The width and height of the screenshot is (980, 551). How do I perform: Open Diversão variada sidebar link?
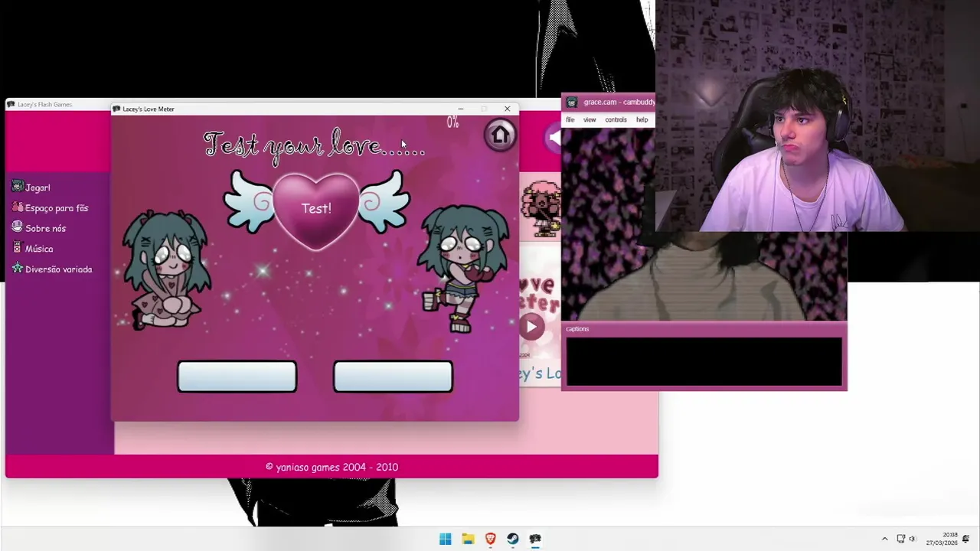tap(58, 269)
